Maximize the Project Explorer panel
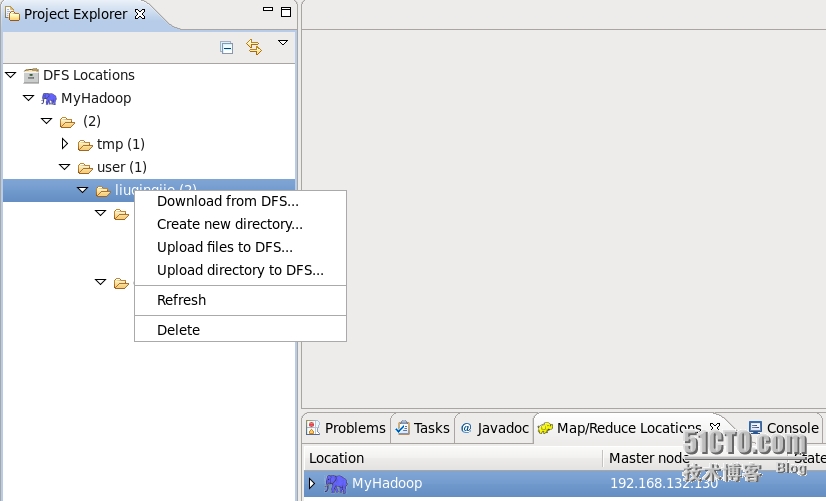826x501 pixels. click(286, 12)
